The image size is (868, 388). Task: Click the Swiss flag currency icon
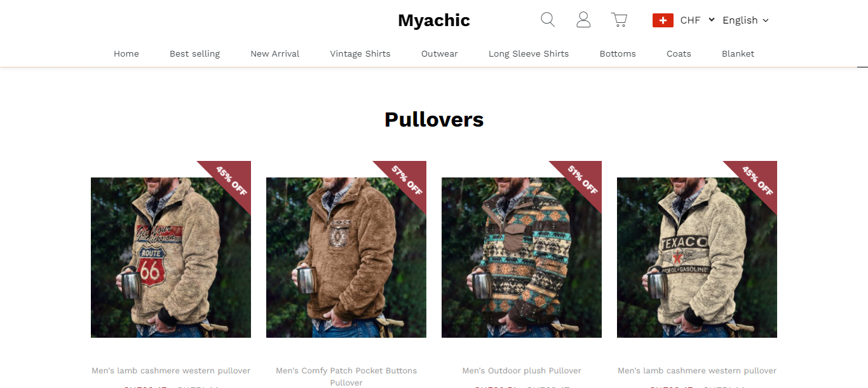663,20
